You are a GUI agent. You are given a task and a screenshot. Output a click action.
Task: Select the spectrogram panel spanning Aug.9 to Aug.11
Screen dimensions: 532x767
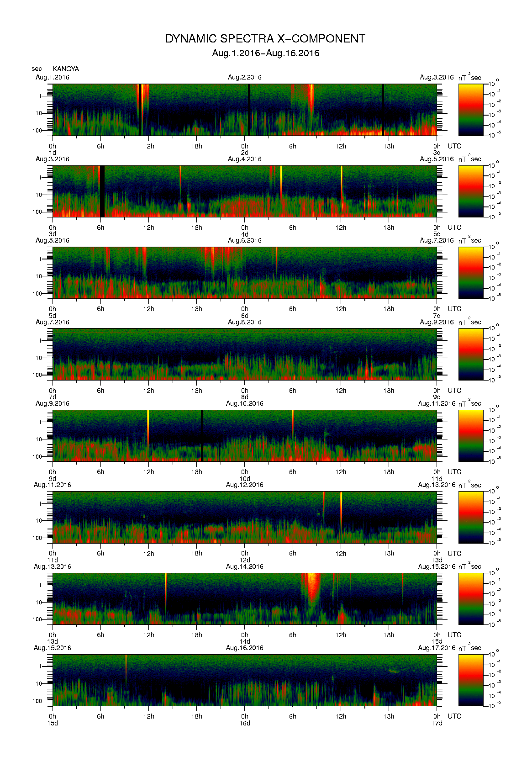pyautogui.click(x=245, y=435)
